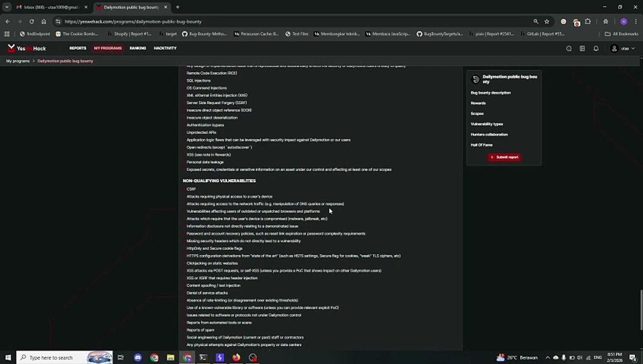
Task: Open the weather widget showing 26°C
Action: point(517,357)
